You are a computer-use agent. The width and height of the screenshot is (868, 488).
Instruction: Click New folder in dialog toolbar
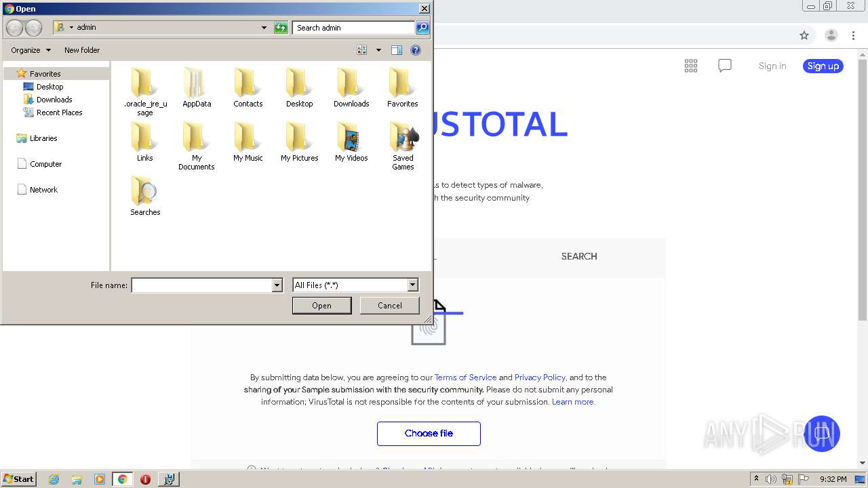point(82,50)
